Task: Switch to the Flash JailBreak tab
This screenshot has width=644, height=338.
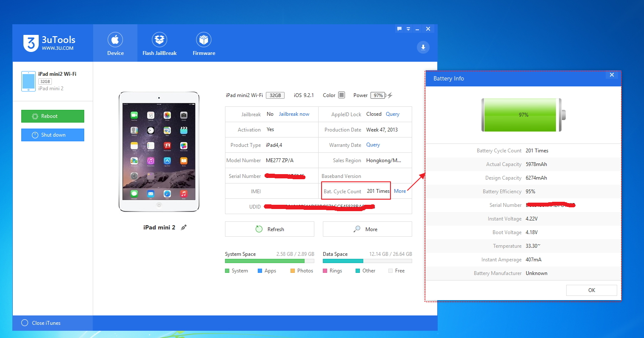Action: 160,44
